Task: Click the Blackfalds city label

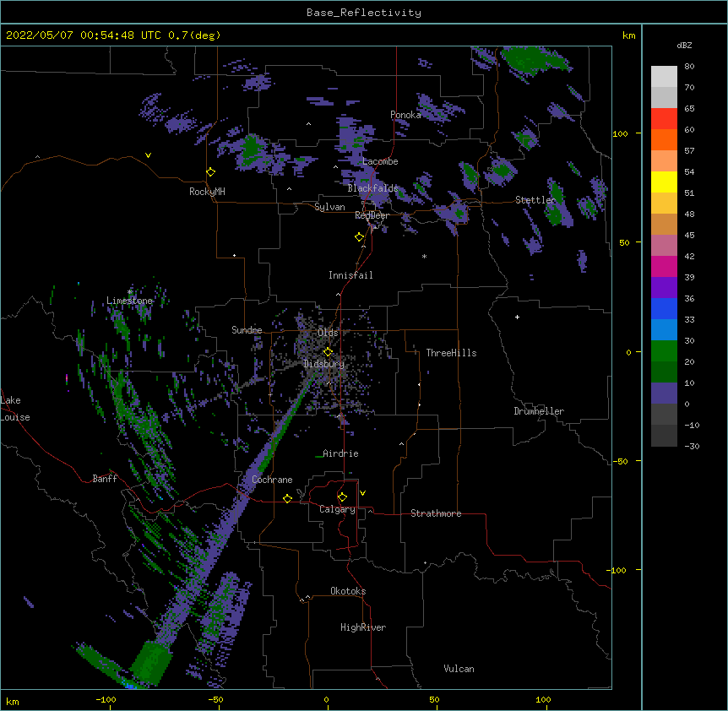Action: point(372,188)
